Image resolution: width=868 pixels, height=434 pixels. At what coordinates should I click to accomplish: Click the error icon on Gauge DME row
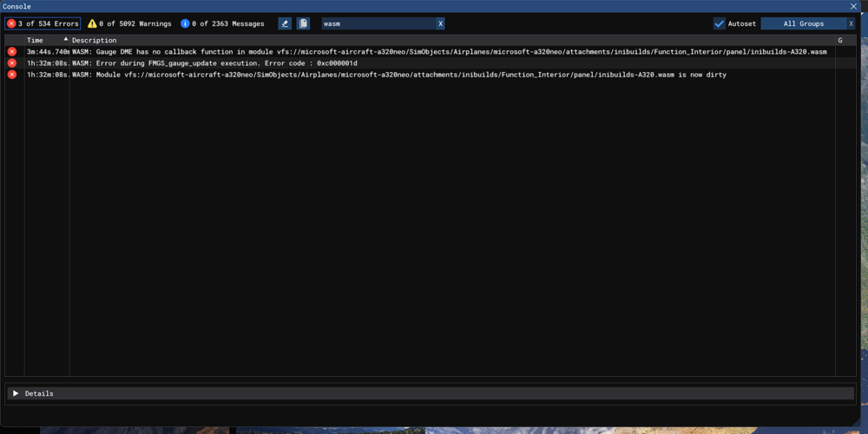click(x=11, y=51)
